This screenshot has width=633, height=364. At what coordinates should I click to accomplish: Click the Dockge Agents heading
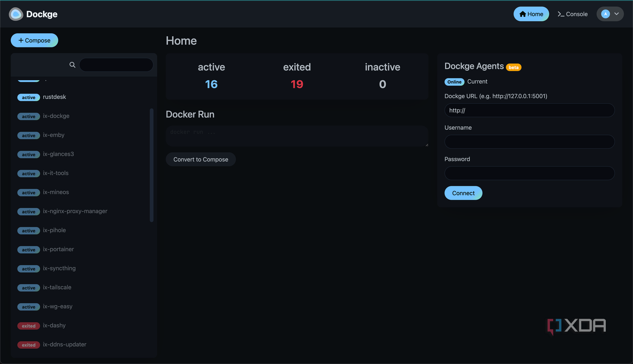click(474, 66)
